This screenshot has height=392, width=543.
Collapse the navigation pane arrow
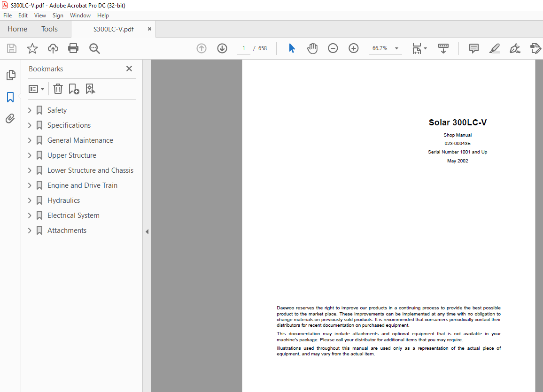pyautogui.click(x=147, y=231)
